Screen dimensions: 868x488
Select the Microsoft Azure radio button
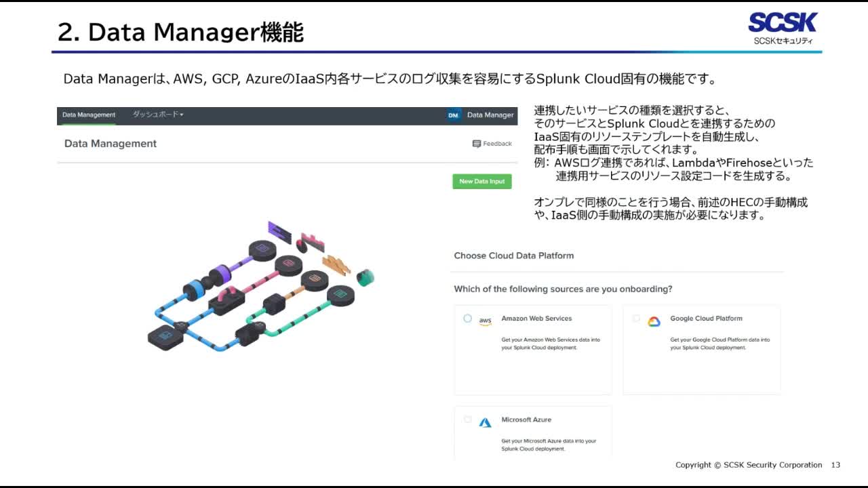(467, 420)
